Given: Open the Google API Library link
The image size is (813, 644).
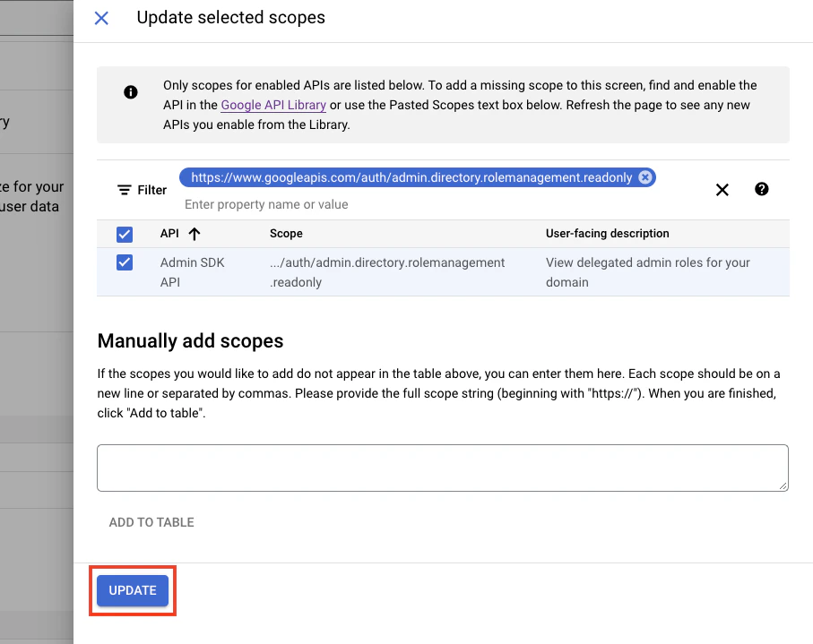Looking at the screenshot, I should [x=273, y=105].
